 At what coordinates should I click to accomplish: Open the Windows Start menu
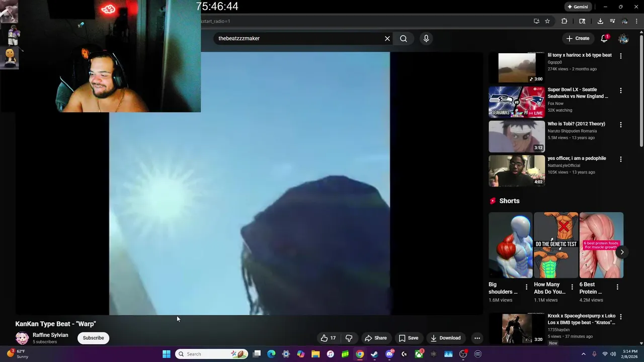click(x=167, y=354)
